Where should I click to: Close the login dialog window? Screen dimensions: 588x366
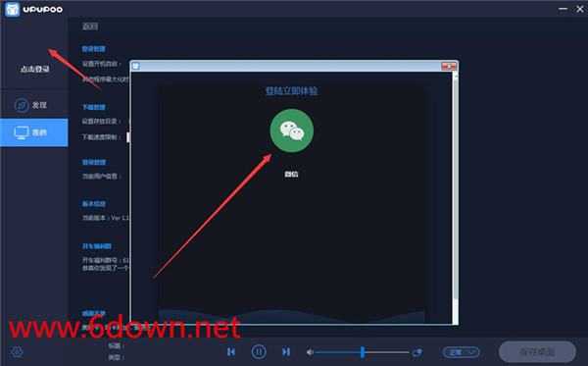pyautogui.click(x=449, y=66)
